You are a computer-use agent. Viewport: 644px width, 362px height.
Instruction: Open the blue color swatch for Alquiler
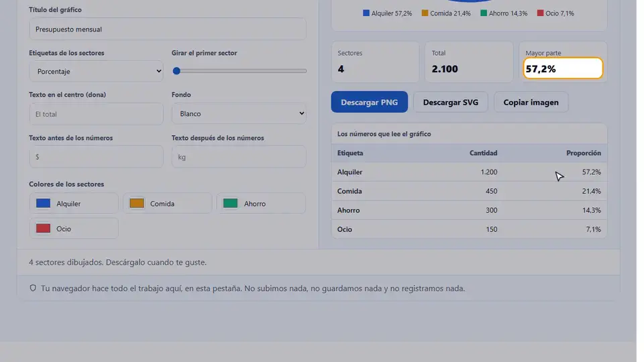click(43, 204)
